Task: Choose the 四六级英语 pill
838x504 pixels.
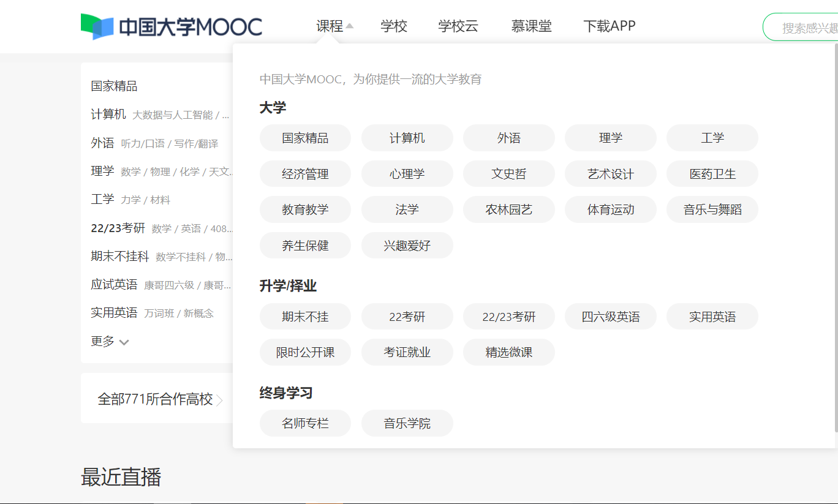Action: pos(611,317)
